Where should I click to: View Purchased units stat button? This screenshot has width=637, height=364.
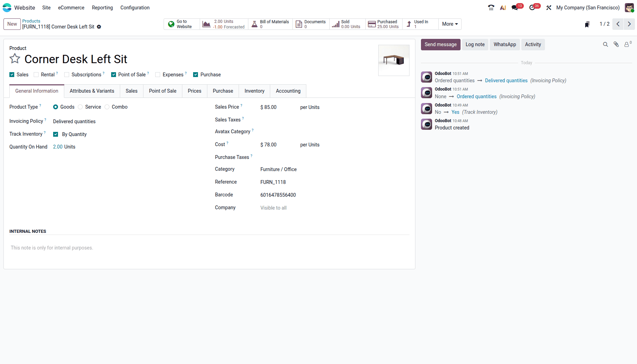click(384, 24)
